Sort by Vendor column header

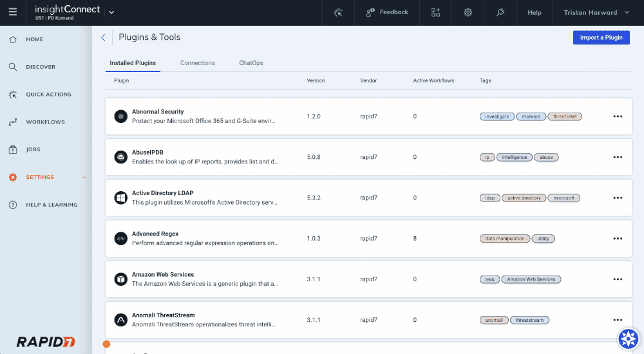coord(368,80)
